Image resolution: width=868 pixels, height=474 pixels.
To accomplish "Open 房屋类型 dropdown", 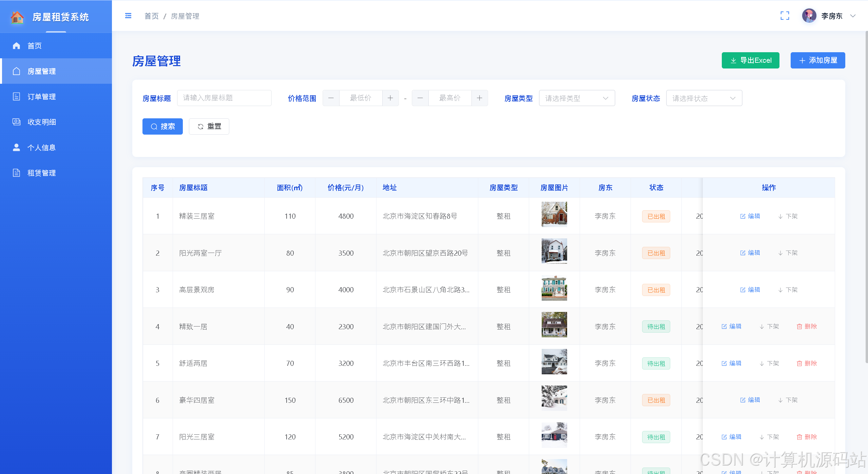I will click(577, 98).
